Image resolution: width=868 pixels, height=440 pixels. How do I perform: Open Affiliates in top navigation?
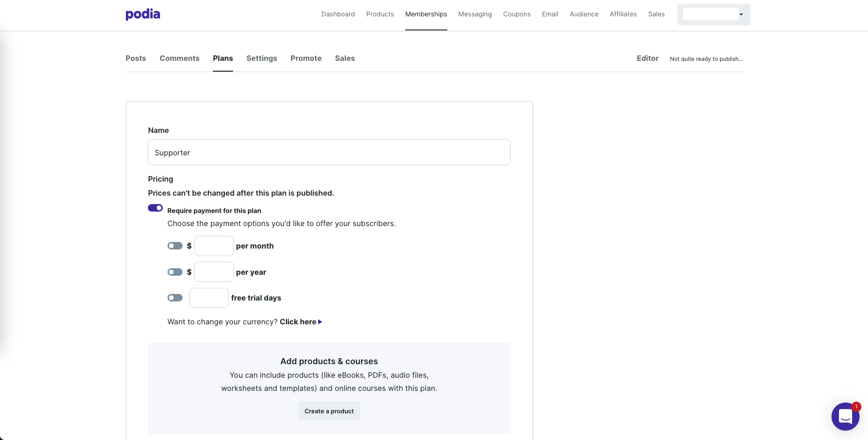[623, 14]
